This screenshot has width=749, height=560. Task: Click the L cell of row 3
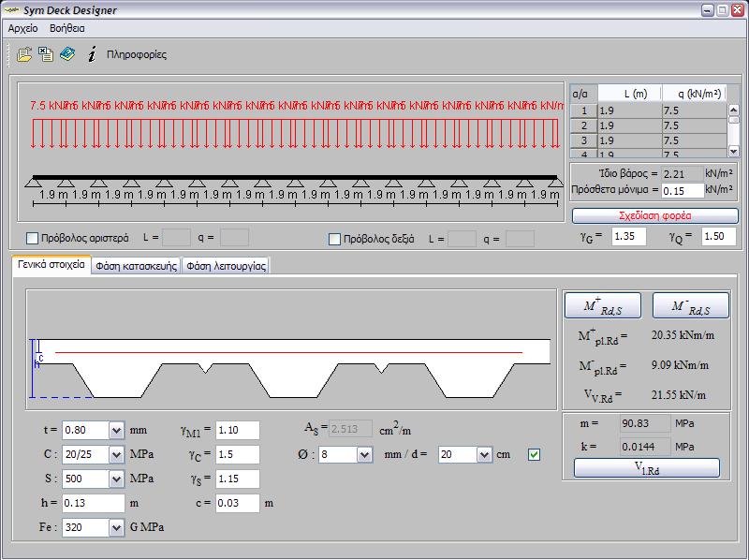coord(629,140)
